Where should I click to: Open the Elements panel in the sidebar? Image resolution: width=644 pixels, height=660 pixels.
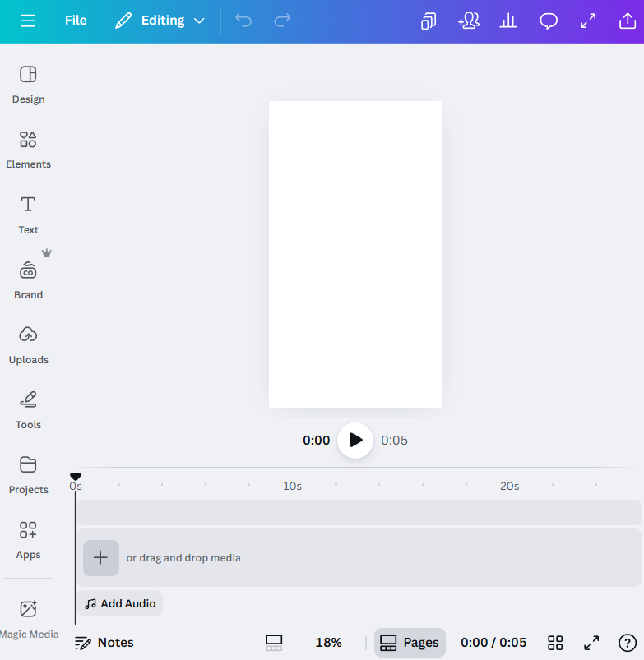[x=28, y=149]
